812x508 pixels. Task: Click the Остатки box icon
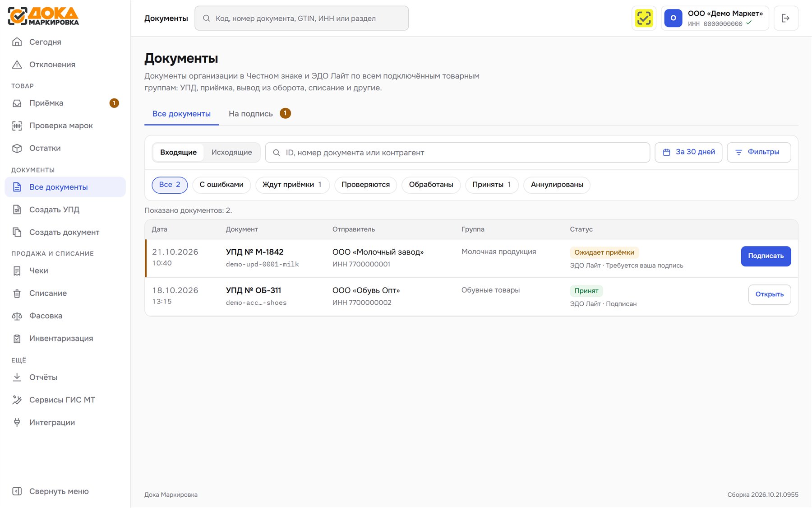[17, 148]
